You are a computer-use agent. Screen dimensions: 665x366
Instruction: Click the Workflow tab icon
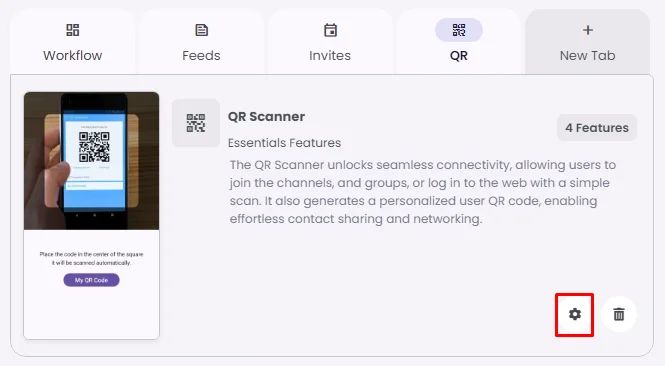(73, 30)
